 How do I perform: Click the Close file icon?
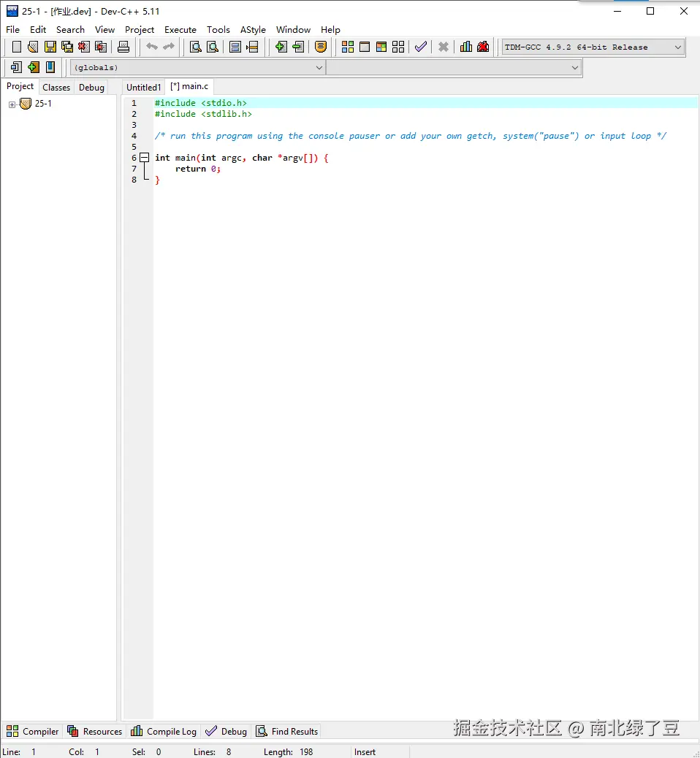pos(84,47)
